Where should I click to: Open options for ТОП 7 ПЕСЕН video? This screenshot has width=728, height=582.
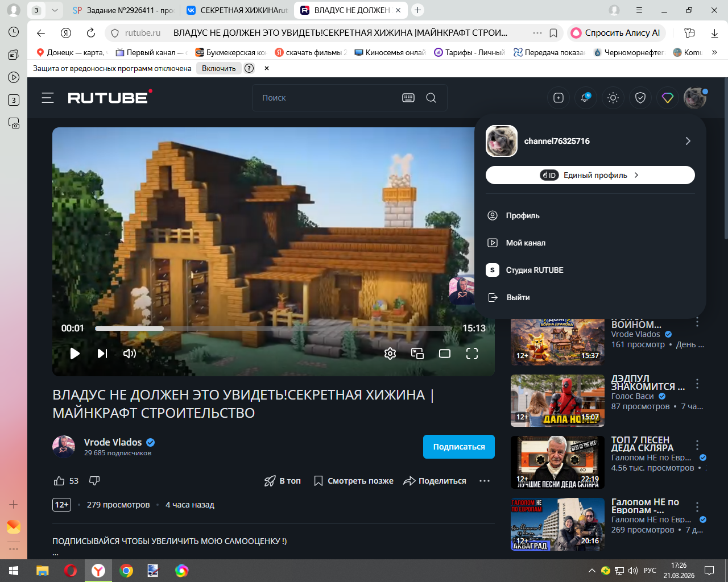pos(697,445)
